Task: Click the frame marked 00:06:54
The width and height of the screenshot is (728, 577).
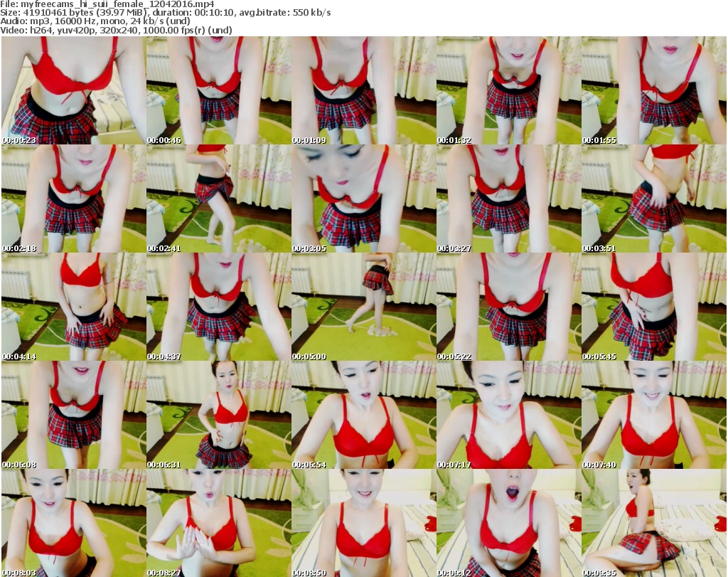Action: click(x=363, y=415)
